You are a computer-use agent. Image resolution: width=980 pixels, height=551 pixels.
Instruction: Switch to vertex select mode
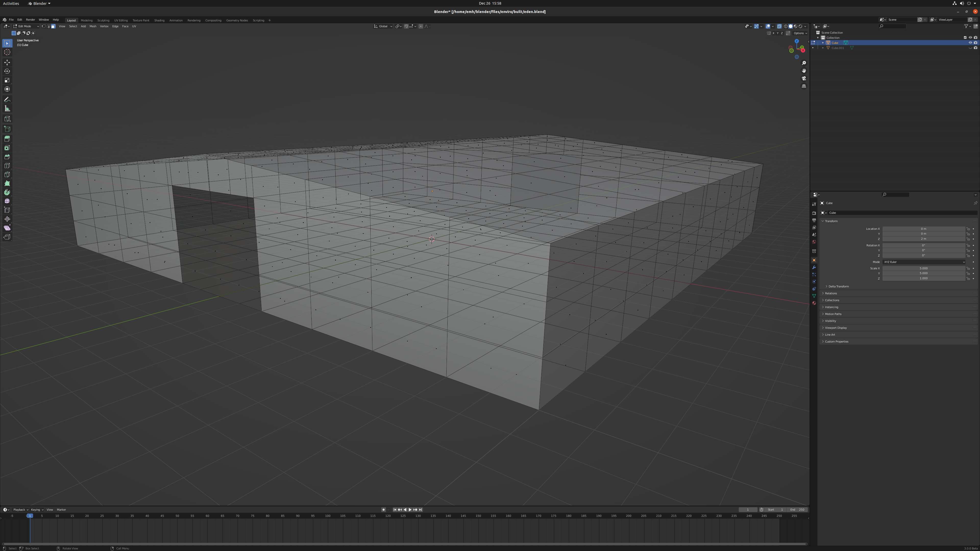coord(43,26)
